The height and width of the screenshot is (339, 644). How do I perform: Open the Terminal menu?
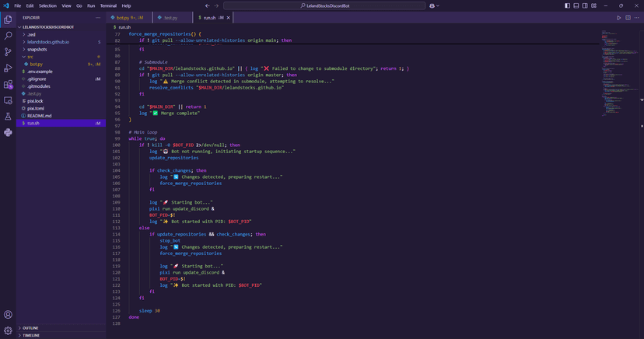coord(108,5)
